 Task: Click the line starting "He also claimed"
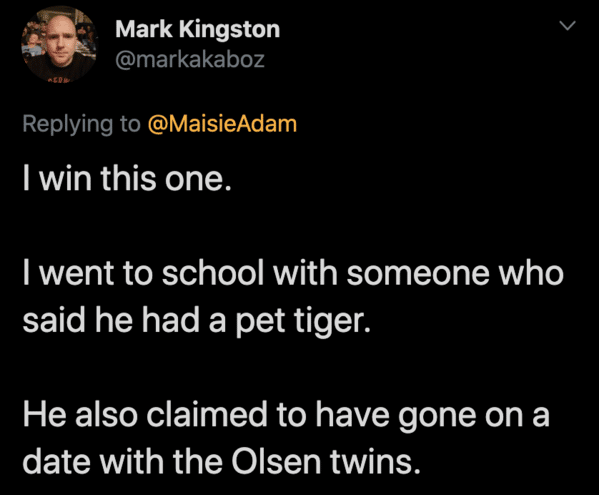click(286, 416)
